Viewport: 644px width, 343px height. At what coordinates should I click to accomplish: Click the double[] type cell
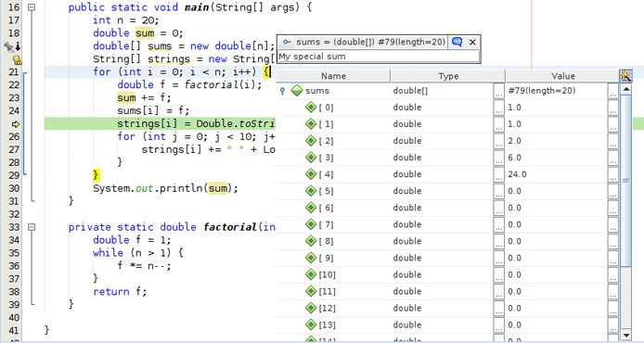[442, 91]
